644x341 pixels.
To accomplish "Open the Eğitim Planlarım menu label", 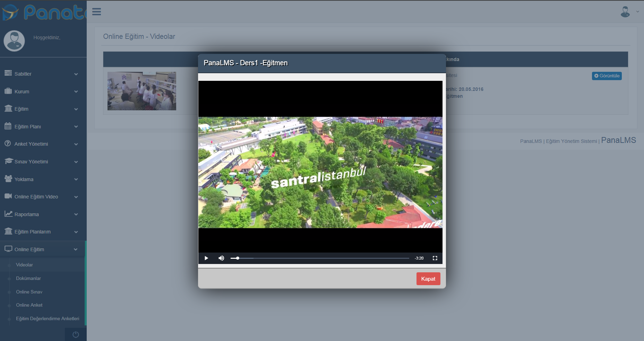I will 33,232.
